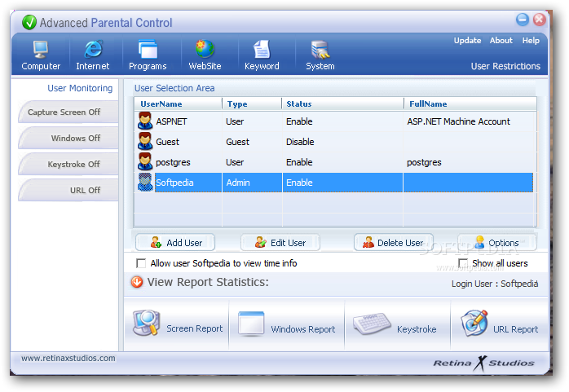
Task: Open the System server icon
Action: [x=320, y=50]
